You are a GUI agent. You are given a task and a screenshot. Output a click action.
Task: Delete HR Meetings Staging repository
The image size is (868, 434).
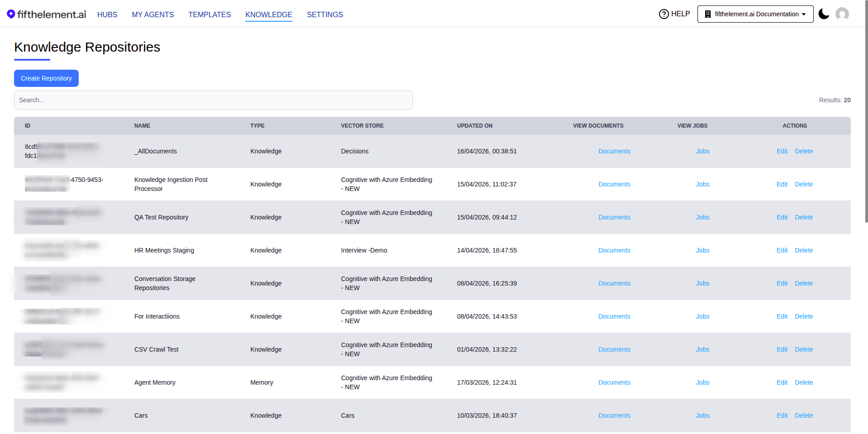click(804, 250)
